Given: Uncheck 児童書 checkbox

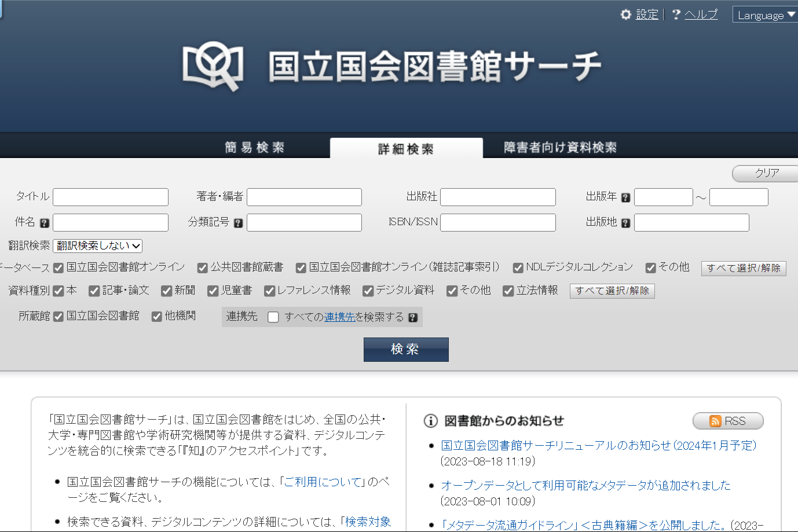Looking at the screenshot, I should (213, 291).
